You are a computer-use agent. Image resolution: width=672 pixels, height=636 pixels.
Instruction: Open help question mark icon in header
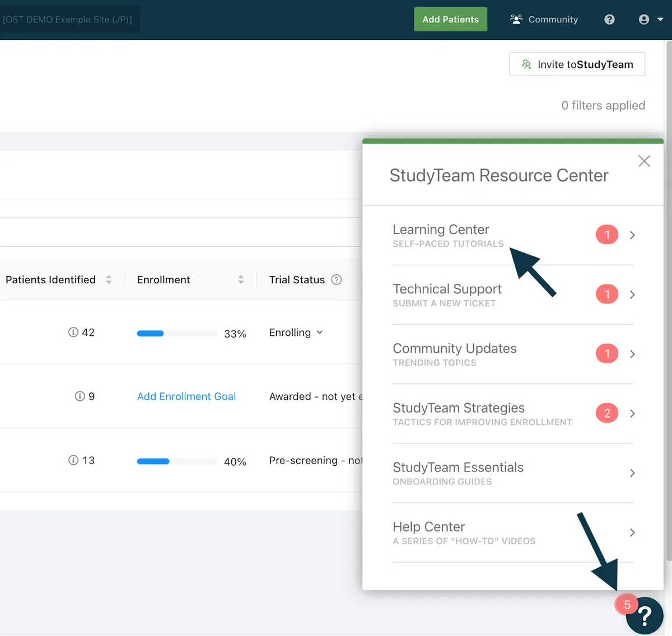609,20
